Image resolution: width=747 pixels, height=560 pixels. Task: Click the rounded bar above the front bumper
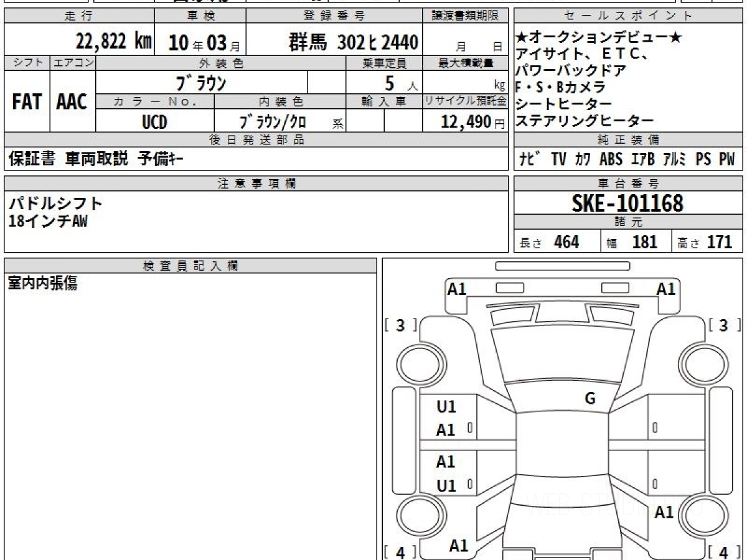coord(562,266)
